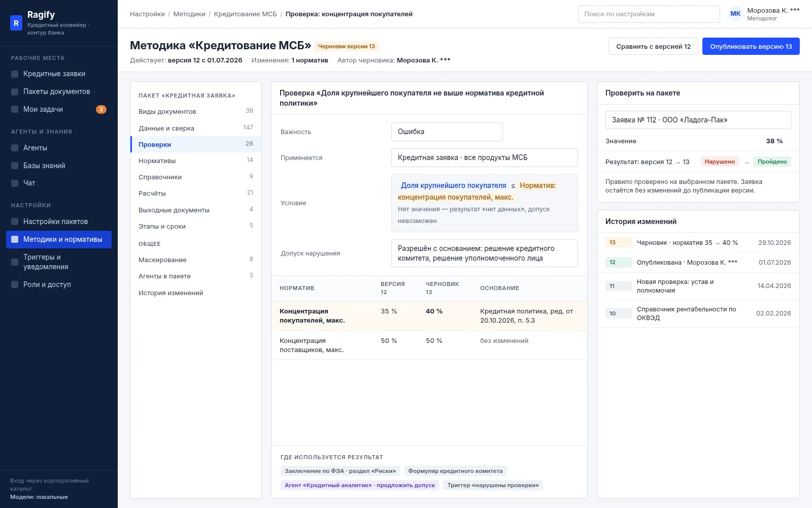
Task: Click the Настройки breadcrumb link
Action: (147, 14)
